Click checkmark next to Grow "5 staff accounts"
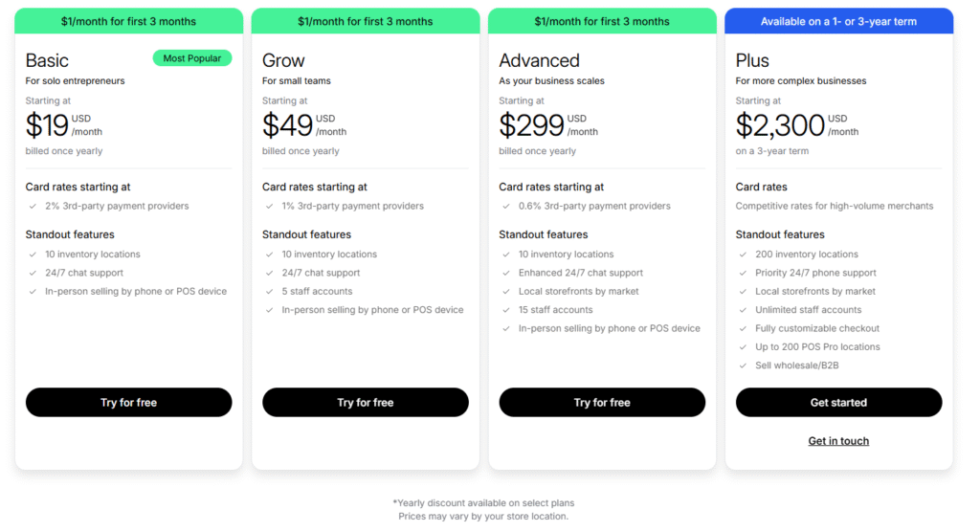 click(x=269, y=292)
